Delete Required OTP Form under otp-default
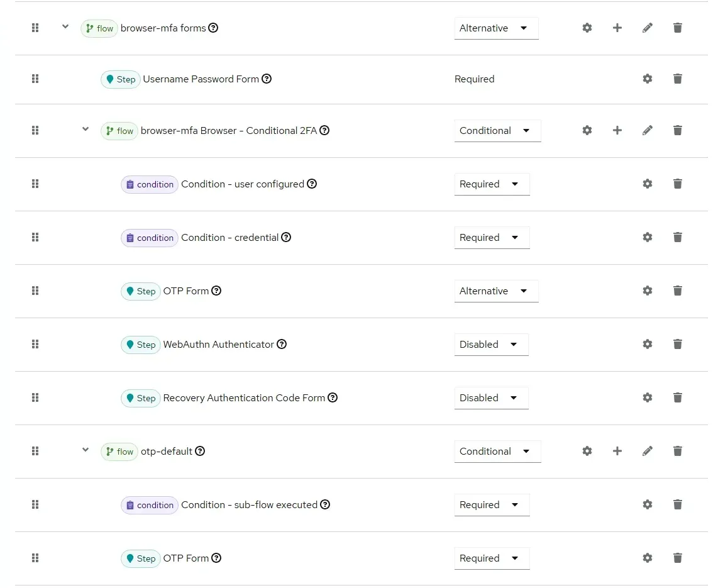This screenshot has height=588, width=723. tap(678, 558)
